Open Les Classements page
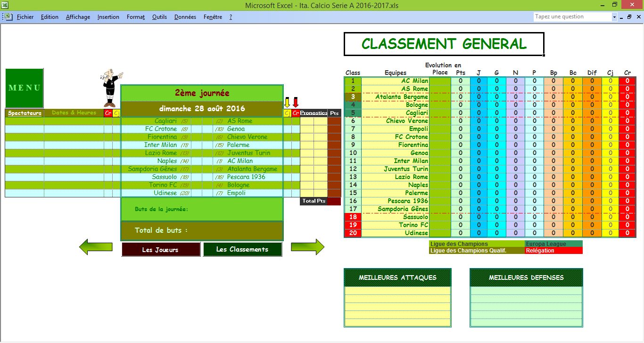Viewport: 644px width, 343px height. coord(242,250)
